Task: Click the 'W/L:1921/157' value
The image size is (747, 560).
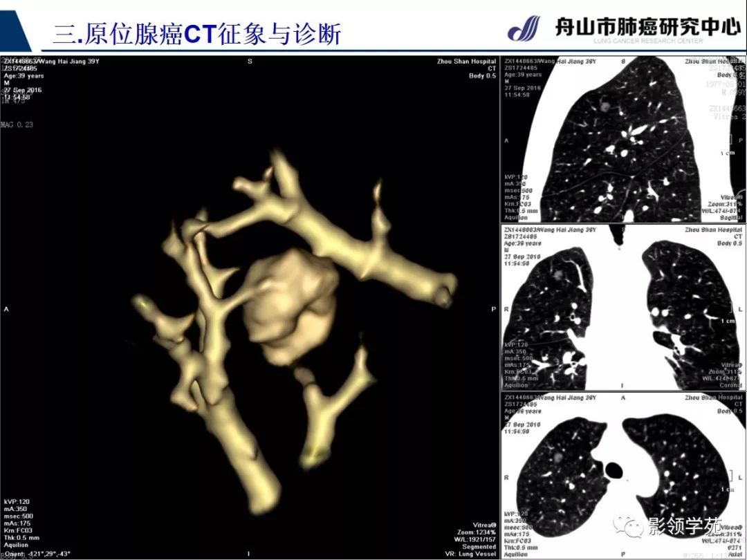Action: pyautogui.click(x=475, y=539)
